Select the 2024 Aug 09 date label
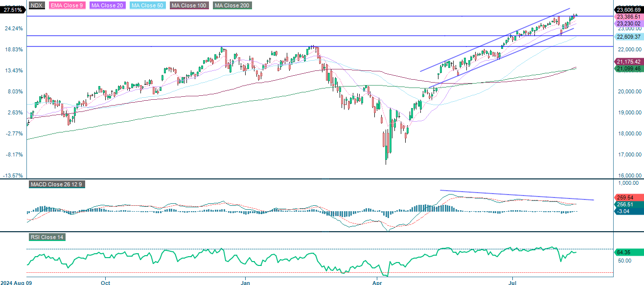 (x=17, y=283)
